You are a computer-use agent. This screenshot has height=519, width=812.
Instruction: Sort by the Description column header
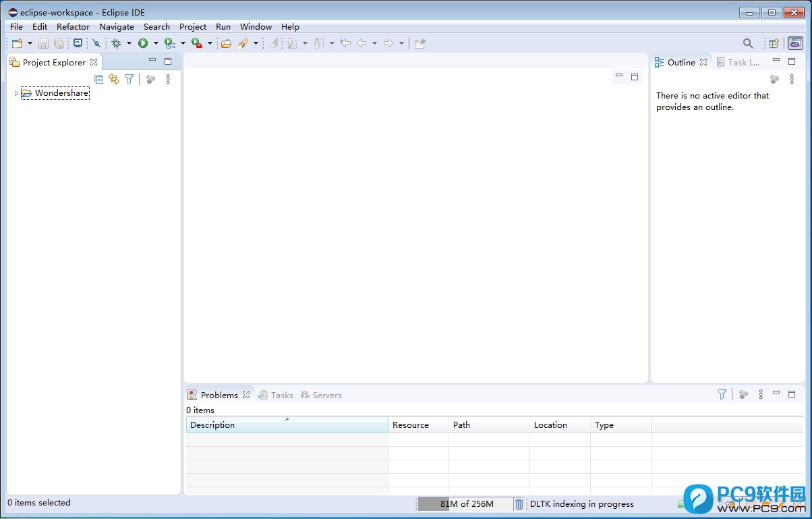point(287,425)
